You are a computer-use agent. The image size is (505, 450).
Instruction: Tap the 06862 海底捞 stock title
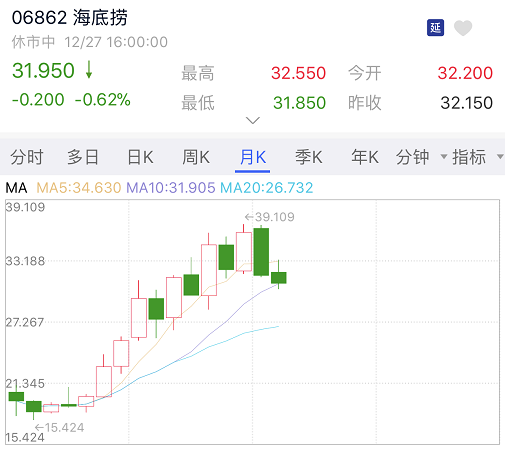pyautogui.click(x=70, y=18)
